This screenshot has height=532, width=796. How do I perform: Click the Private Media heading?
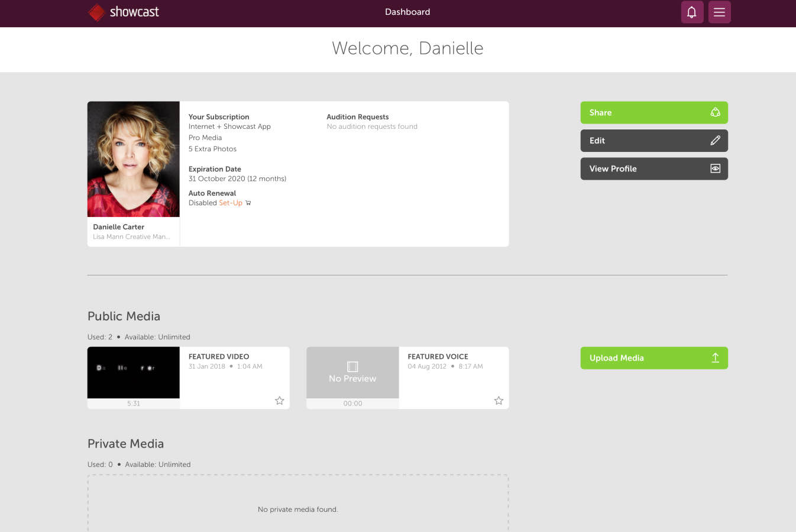click(125, 444)
